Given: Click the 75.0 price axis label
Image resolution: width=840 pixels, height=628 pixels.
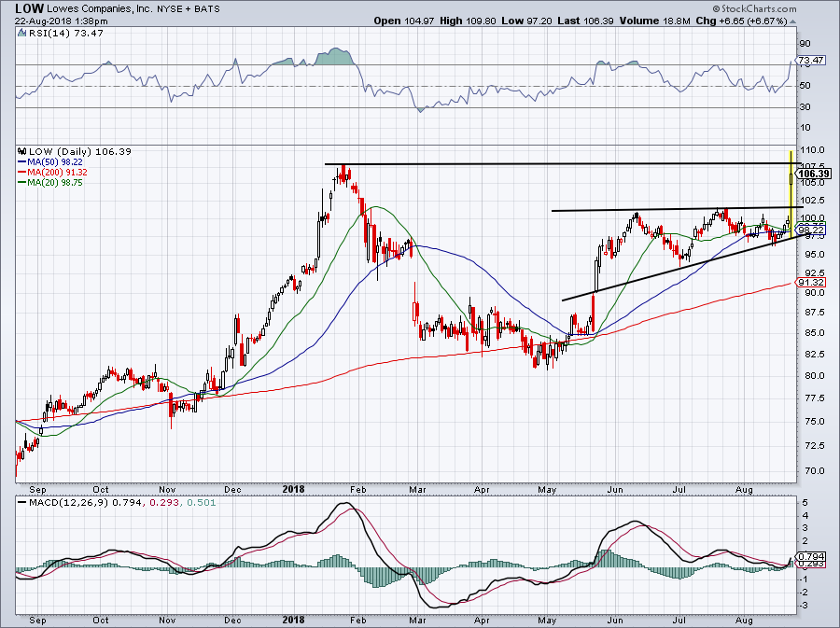Looking at the screenshot, I should tap(812, 422).
